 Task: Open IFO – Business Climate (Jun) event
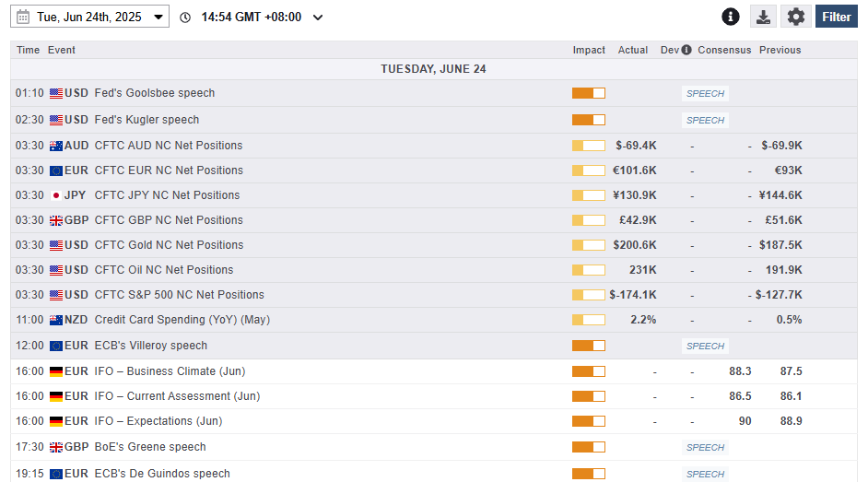pyautogui.click(x=170, y=371)
